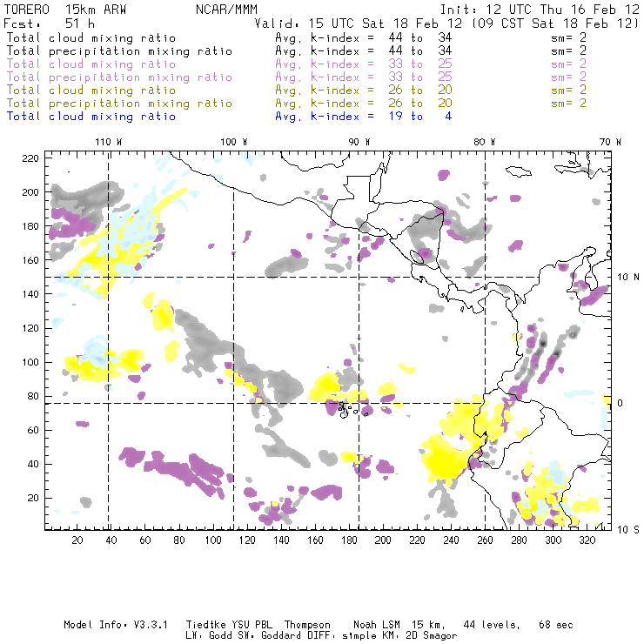Click the 110 W longitude label
The image size is (644, 644).
(x=109, y=141)
